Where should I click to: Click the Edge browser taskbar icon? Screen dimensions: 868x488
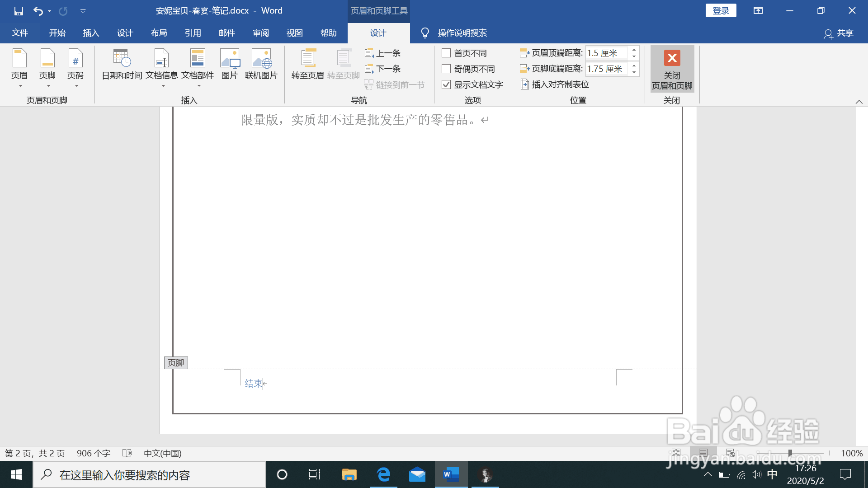[383, 474]
